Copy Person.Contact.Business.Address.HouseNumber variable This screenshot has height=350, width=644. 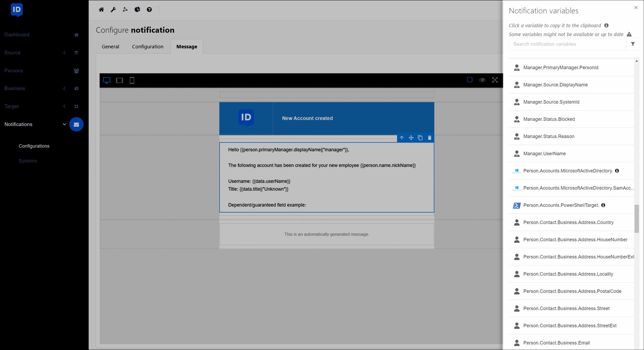571,240
